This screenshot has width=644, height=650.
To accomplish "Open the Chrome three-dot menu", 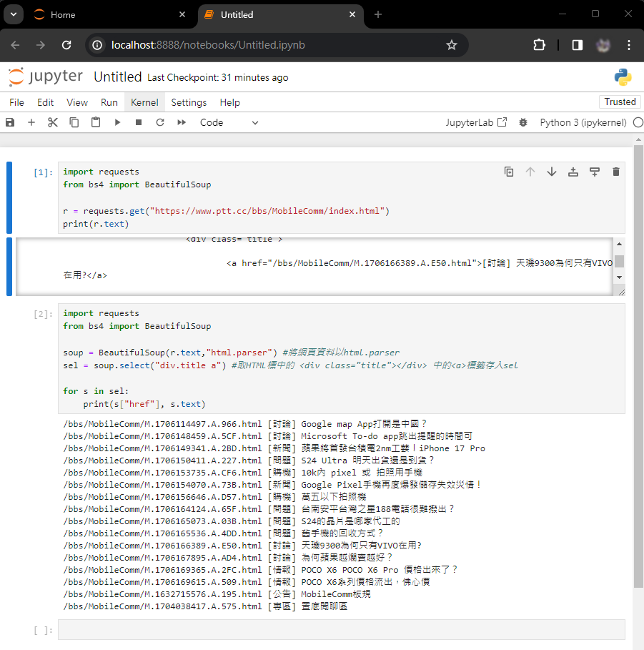I will [x=629, y=45].
